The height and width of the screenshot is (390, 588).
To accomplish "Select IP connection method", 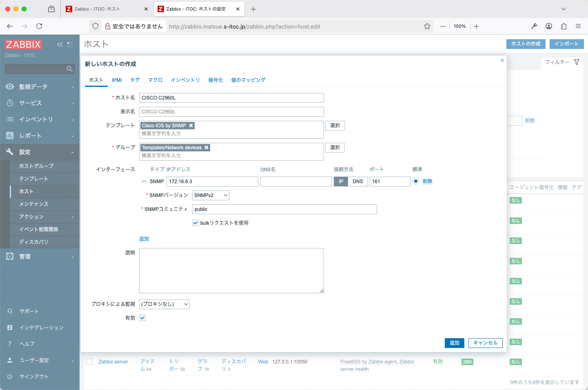I will point(341,182).
